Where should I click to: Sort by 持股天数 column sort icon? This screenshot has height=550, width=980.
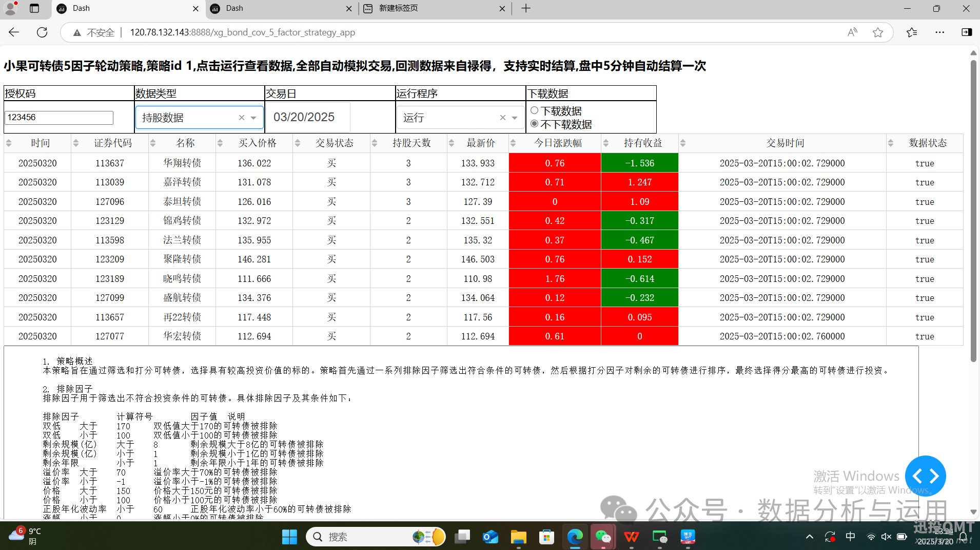click(375, 143)
